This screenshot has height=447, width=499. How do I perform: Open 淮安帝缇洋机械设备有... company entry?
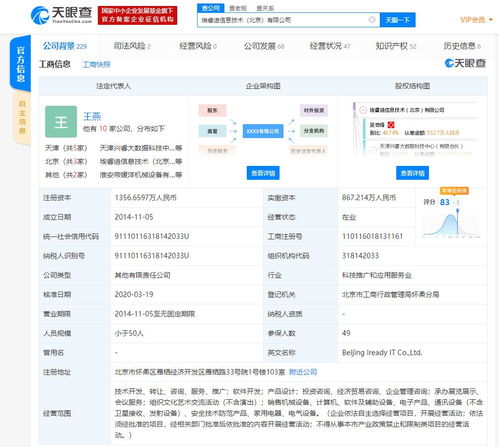point(141,175)
